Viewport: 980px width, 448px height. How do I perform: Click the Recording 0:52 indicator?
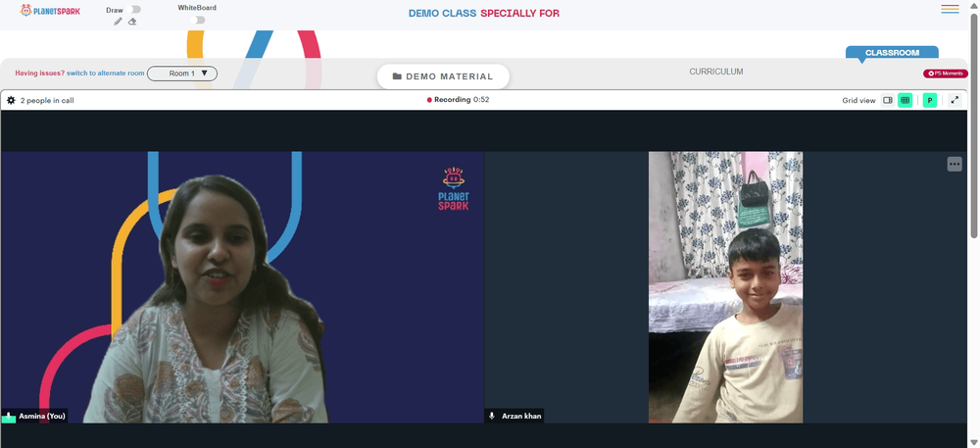tap(458, 99)
